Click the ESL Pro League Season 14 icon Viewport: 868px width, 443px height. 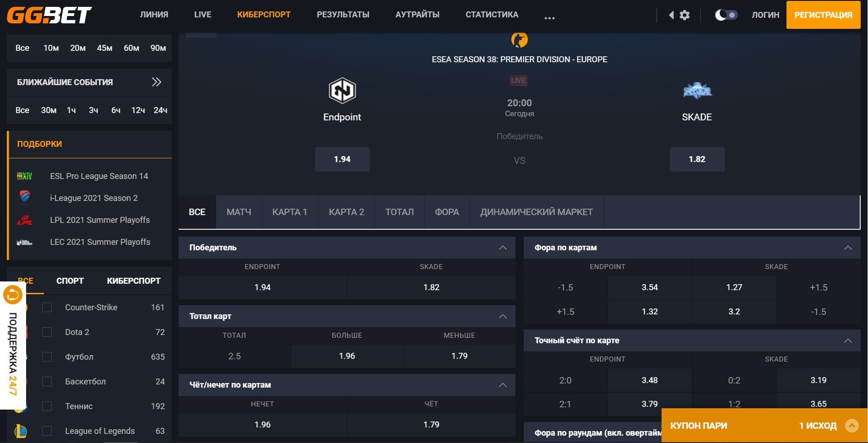coord(25,176)
